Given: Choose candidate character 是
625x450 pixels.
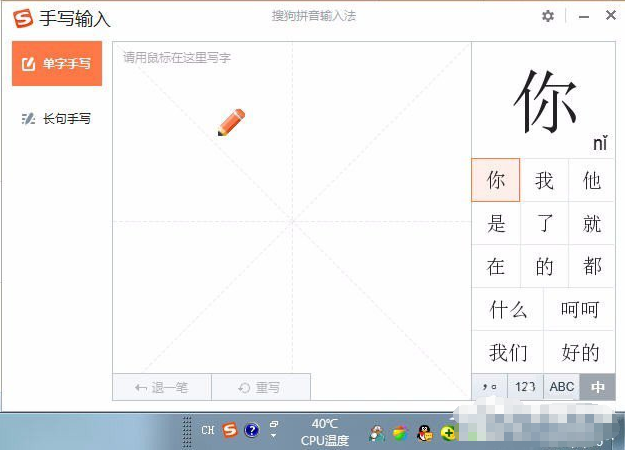Looking at the screenshot, I should point(495,223).
